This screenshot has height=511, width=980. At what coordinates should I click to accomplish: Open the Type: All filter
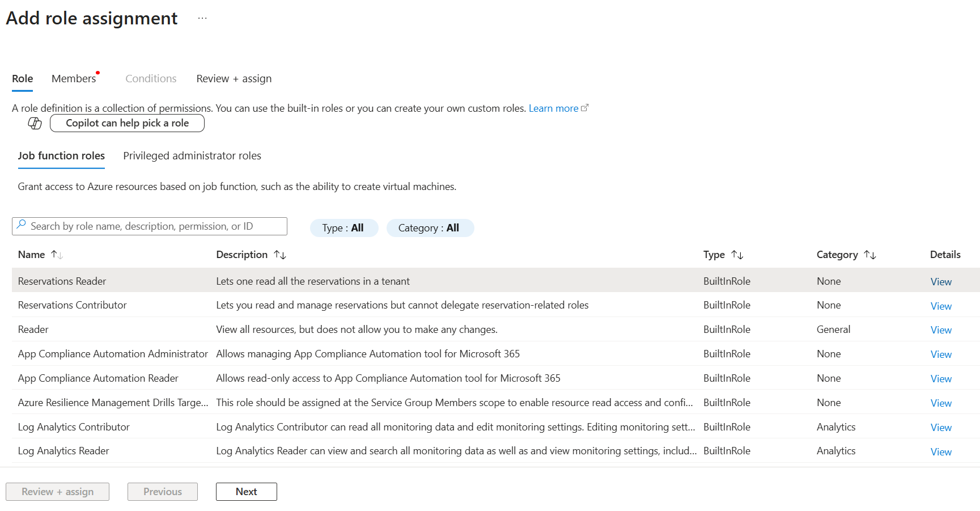click(x=343, y=228)
